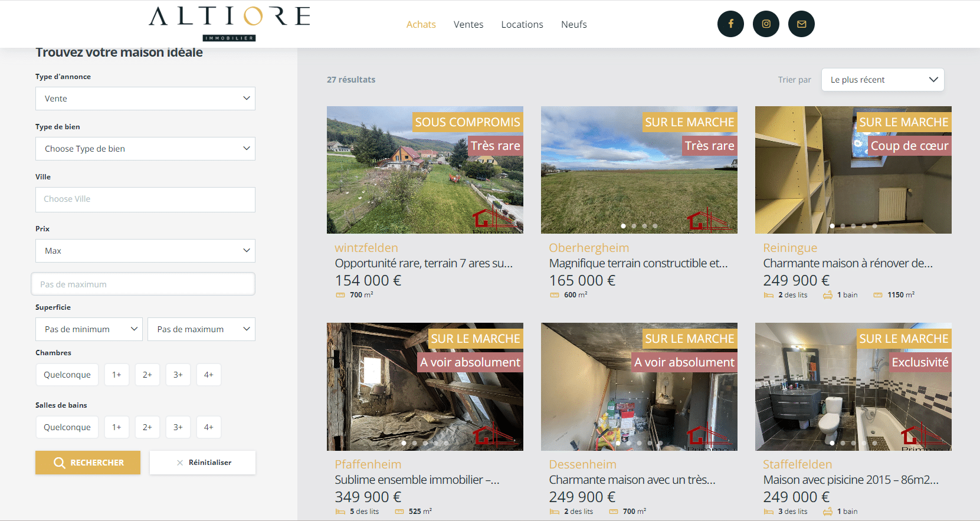This screenshot has height=521, width=980.
Task: Open the Reiningue listing title link
Action: click(x=848, y=263)
